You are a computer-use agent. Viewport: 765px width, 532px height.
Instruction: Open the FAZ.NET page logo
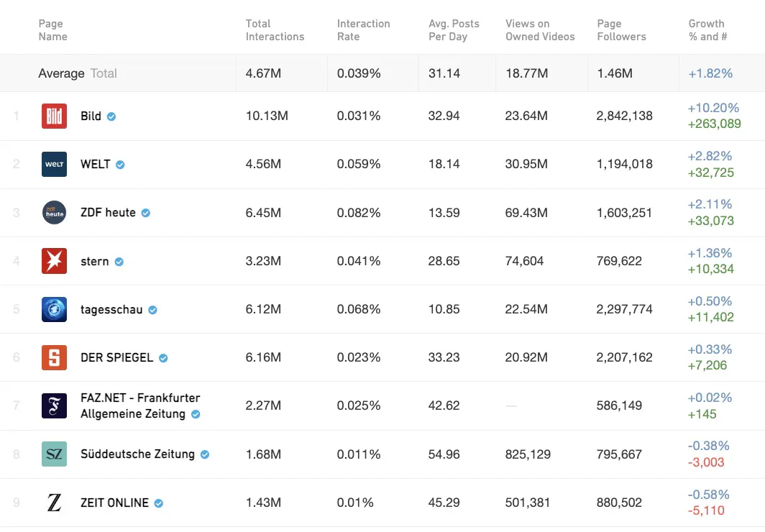pos(54,406)
